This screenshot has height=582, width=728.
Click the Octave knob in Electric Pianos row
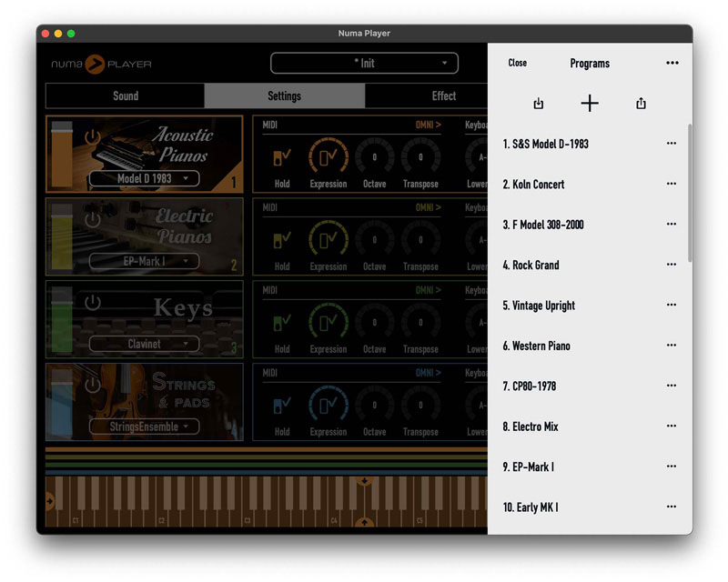[374, 239]
